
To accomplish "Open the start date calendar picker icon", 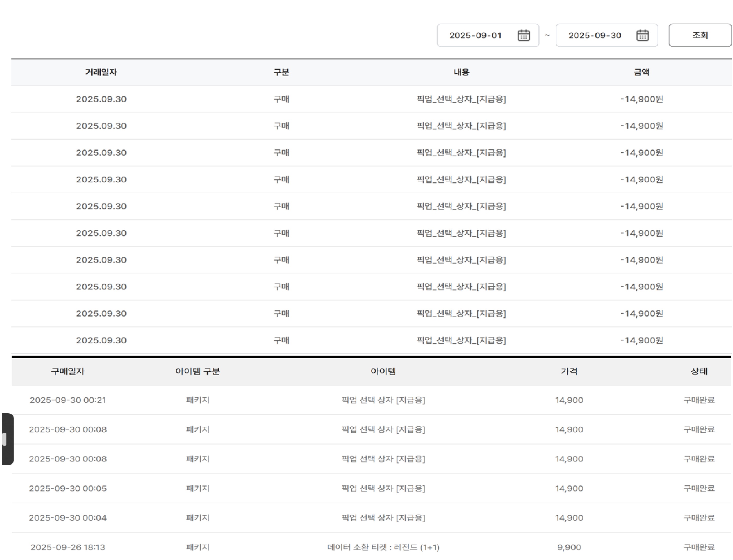I will [523, 35].
